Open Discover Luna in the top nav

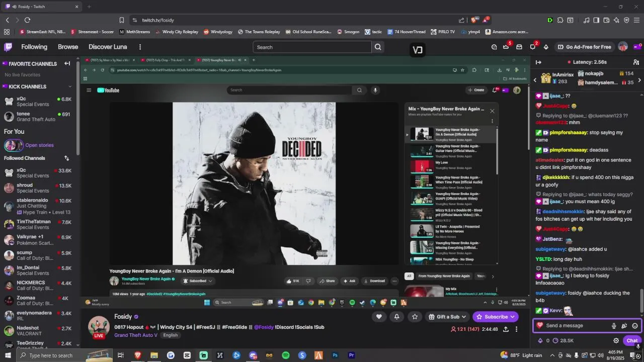108,47
